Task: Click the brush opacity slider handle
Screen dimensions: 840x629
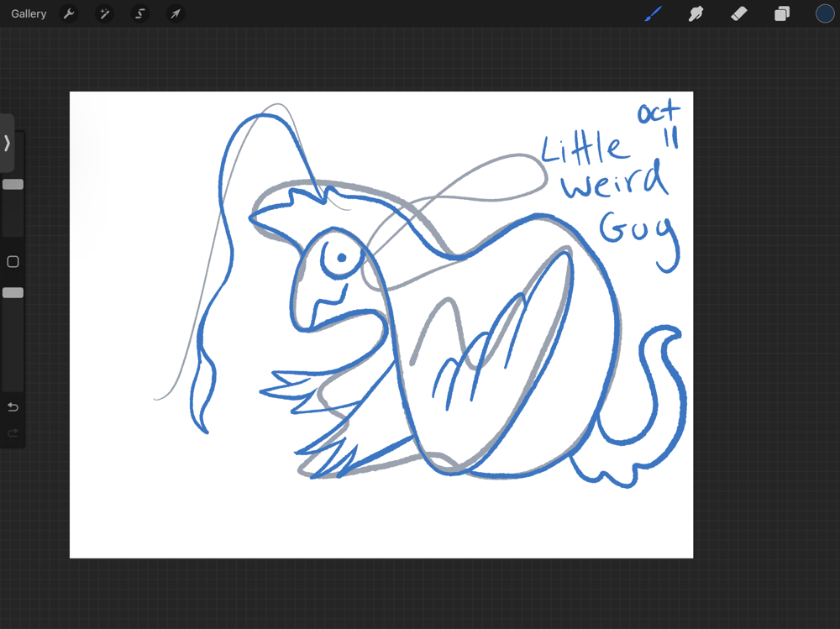Action: pos(13,293)
